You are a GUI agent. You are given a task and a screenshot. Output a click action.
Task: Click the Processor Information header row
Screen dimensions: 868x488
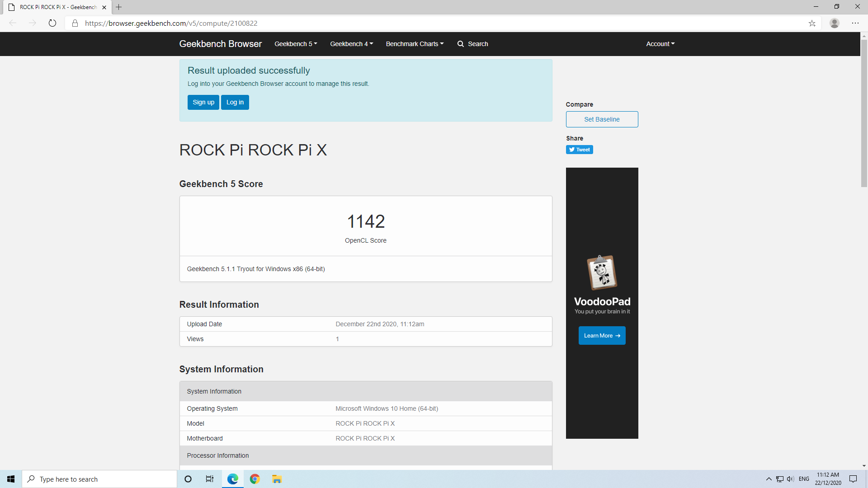(366, 455)
